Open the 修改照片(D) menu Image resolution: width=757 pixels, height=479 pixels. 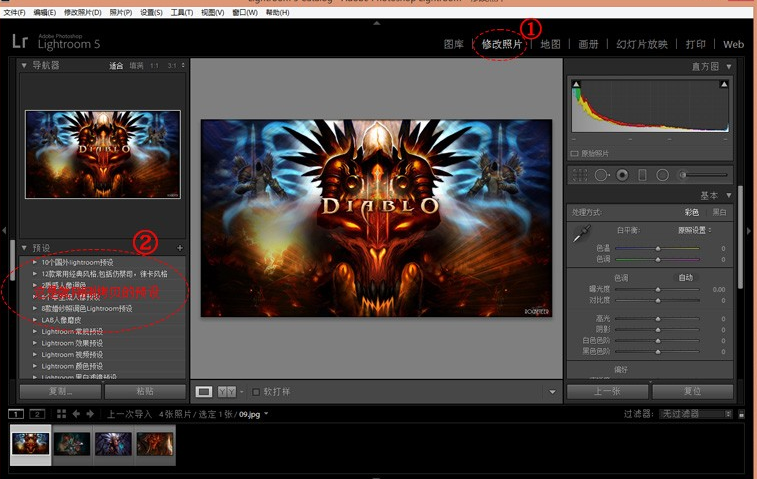(x=83, y=13)
